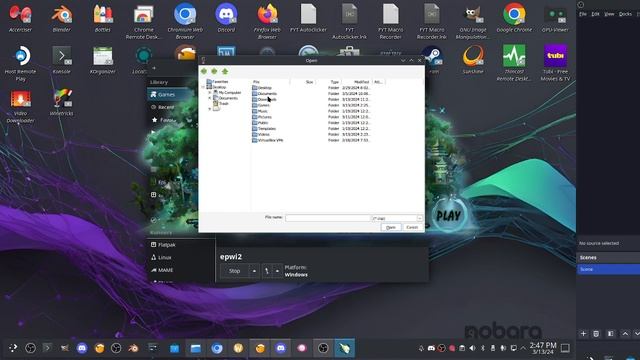The image size is (640, 360).
Task: Open the Video Downloader desktop icon
Action: (20, 106)
